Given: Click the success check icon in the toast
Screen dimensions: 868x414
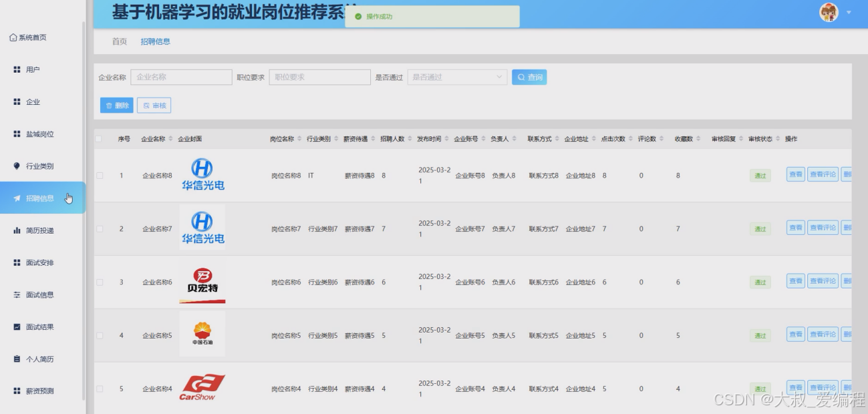Looking at the screenshot, I should pyautogui.click(x=358, y=16).
